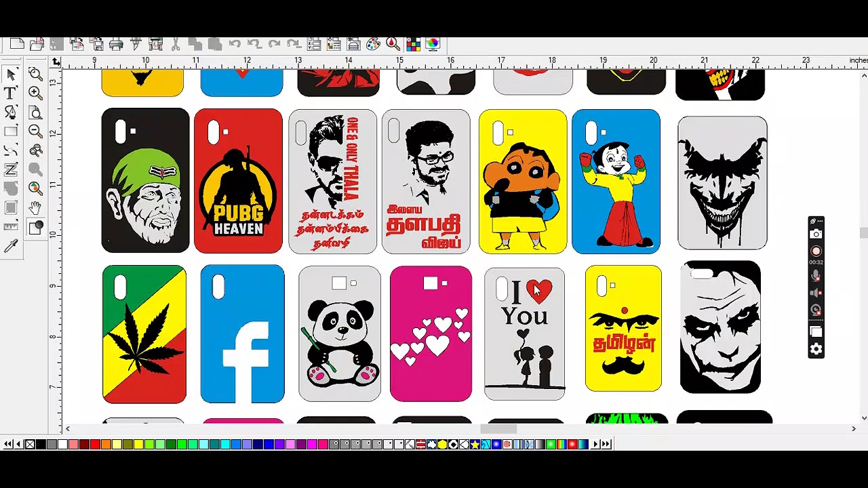Viewport: 868px width, 488px height.
Task: Click the recorder window-select icon
Action: click(816, 331)
